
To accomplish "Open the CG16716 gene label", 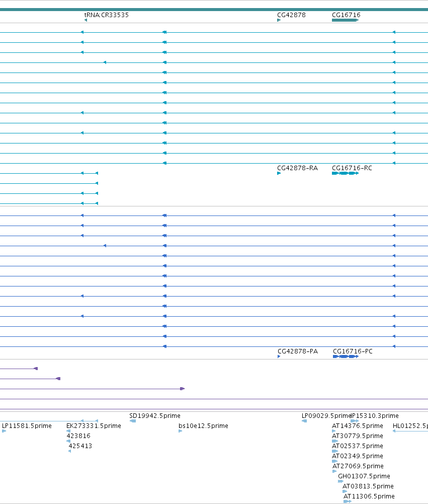I will click(346, 15).
